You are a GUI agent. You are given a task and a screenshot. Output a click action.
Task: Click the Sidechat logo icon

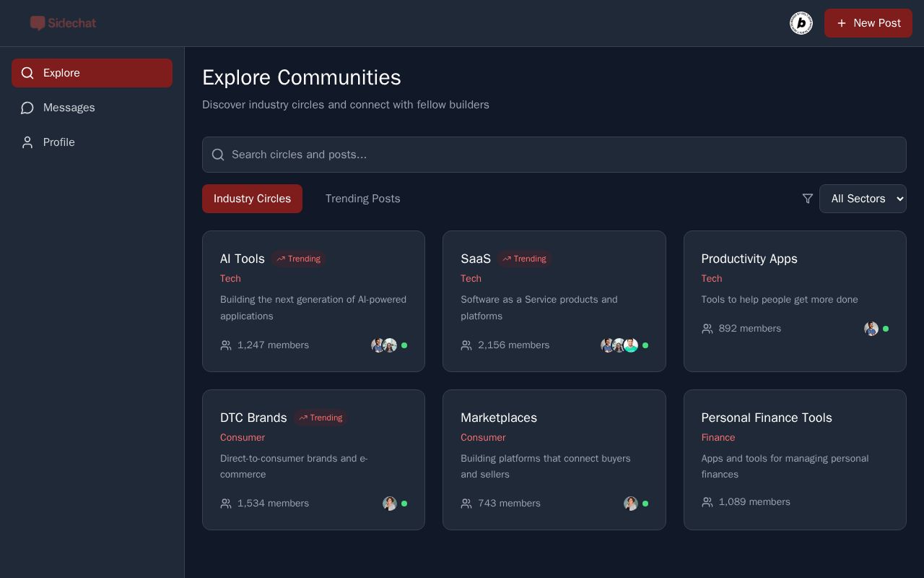tap(38, 23)
